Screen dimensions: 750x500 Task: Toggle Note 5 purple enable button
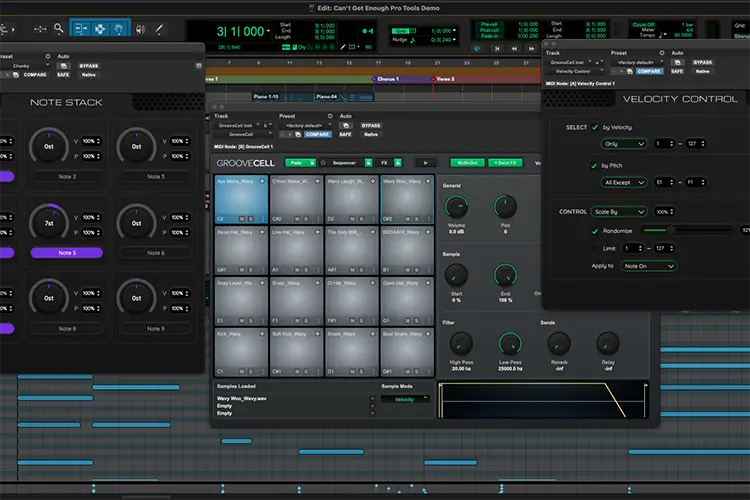click(67, 253)
